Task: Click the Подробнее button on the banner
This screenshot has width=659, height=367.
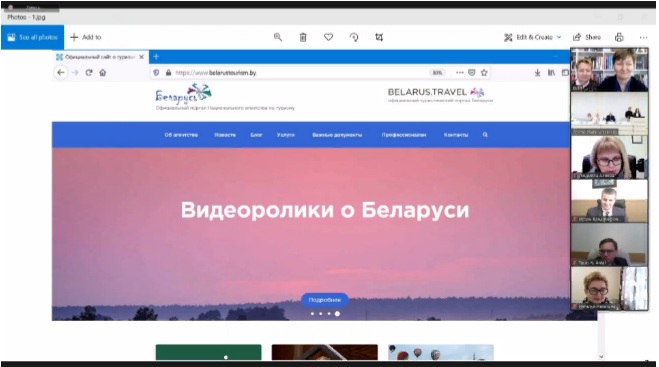Action: [x=324, y=300]
